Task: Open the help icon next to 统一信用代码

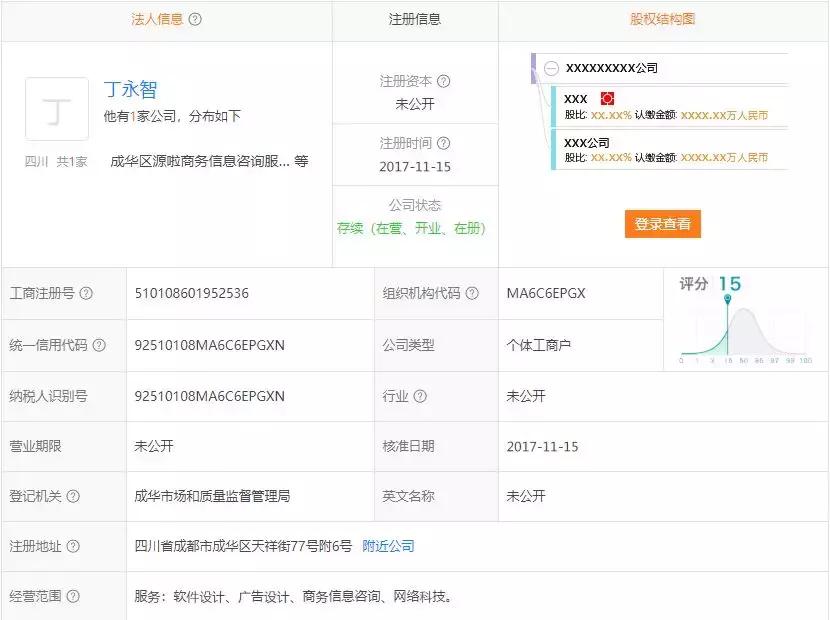Action: click(x=100, y=344)
